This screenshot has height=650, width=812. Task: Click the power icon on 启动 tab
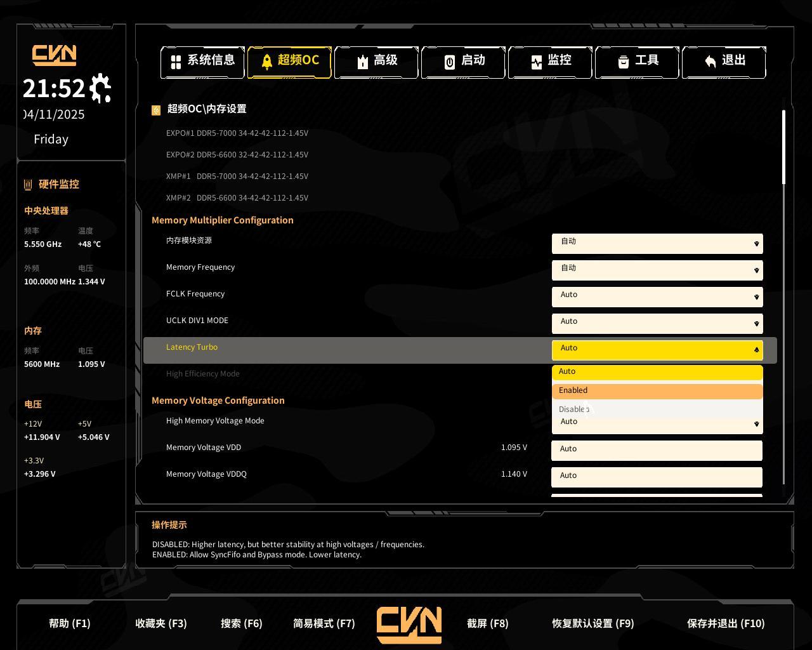(x=449, y=62)
